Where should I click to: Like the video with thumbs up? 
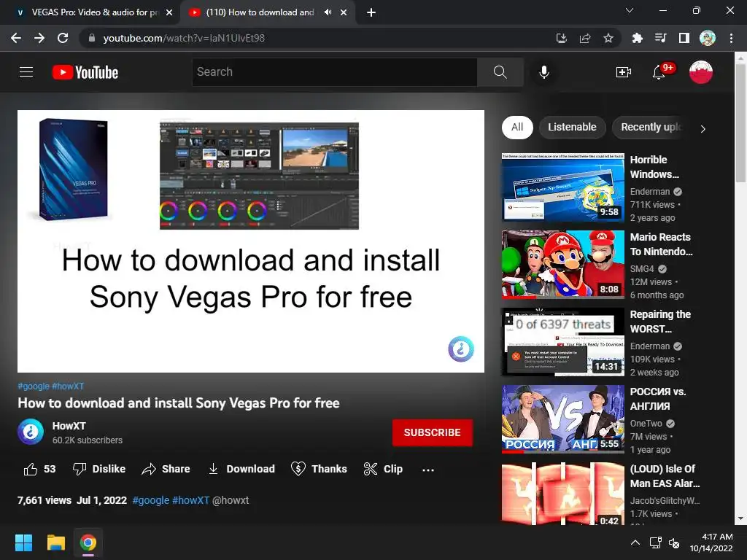pyautogui.click(x=39, y=469)
